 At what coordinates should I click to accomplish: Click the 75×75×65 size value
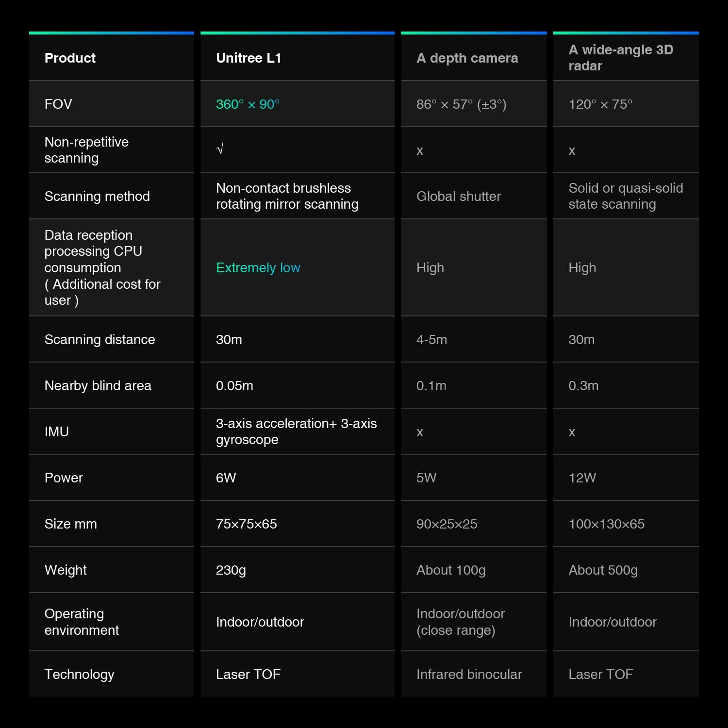pos(246,524)
